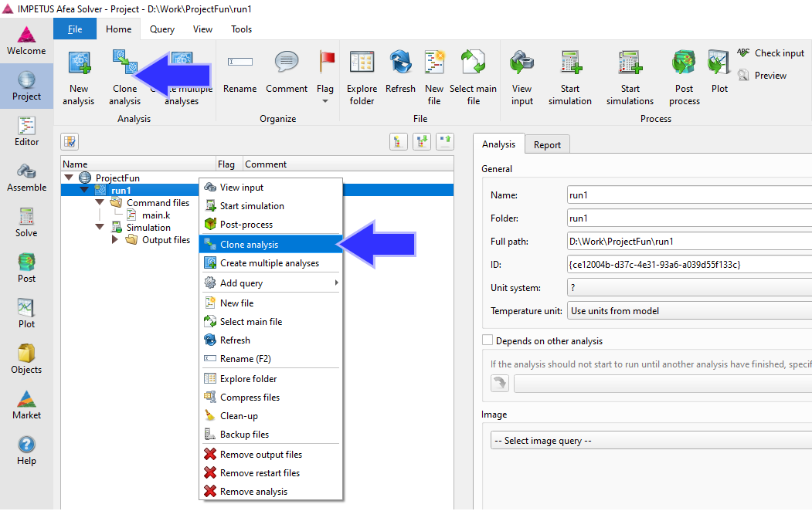Expand the Output files folder

(115, 239)
